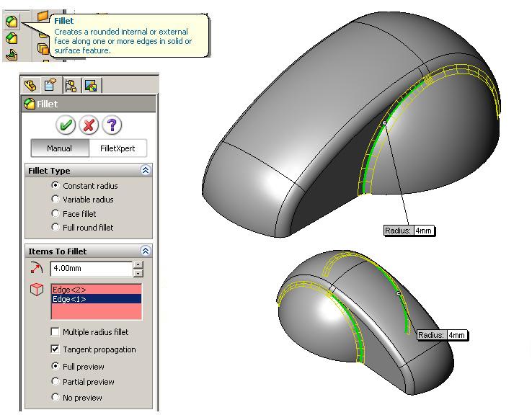
Task: Open the DisplayManager appearance tab
Action: point(91,86)
